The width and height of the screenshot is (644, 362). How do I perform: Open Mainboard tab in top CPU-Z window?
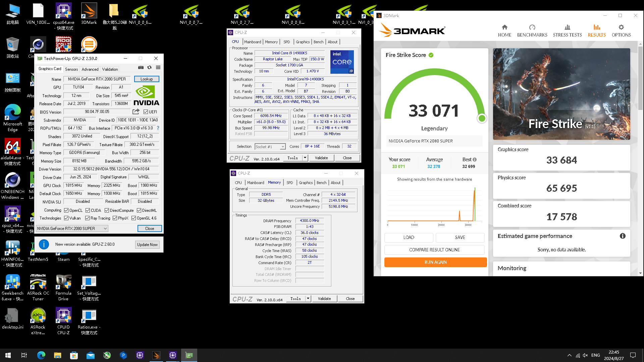[x=253, y=42]
